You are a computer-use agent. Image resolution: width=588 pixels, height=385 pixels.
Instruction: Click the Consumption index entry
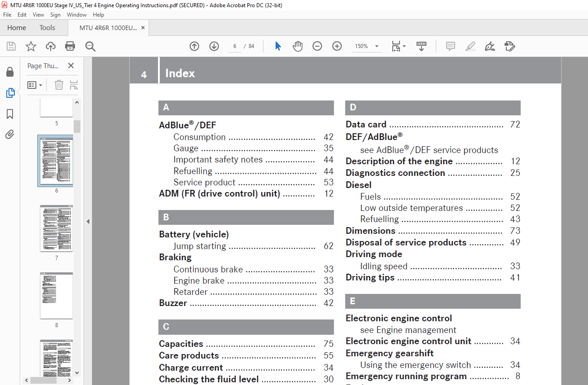(x=254, y=137)
